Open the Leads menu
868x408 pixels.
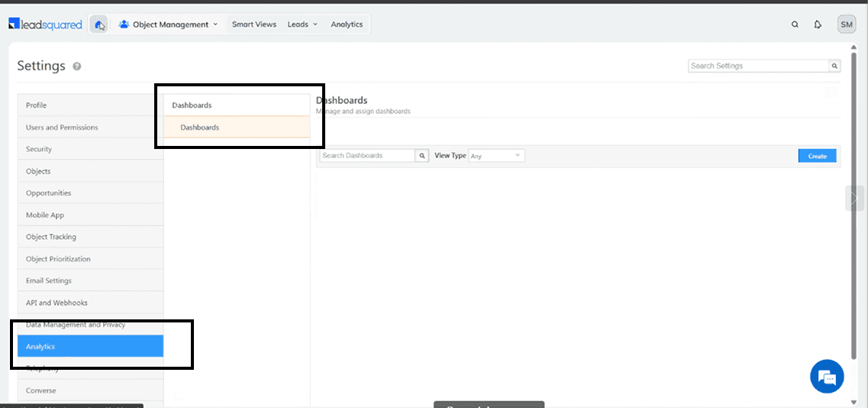(x=298, y=24)
